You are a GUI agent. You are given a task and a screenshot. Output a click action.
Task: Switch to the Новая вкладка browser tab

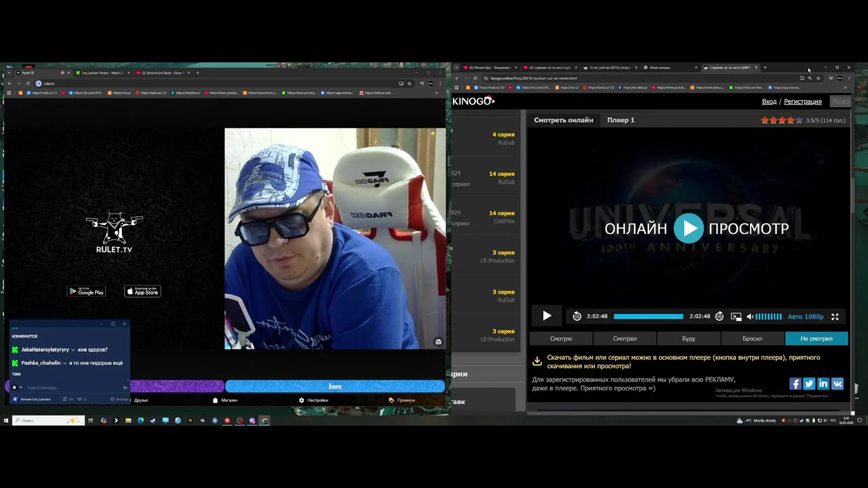click(669, 68)
